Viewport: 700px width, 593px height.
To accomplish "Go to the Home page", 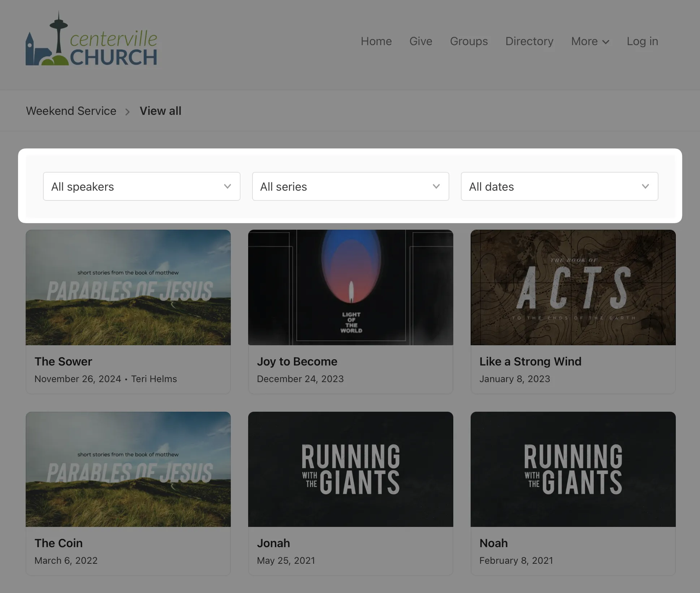I will click(376, 41).
